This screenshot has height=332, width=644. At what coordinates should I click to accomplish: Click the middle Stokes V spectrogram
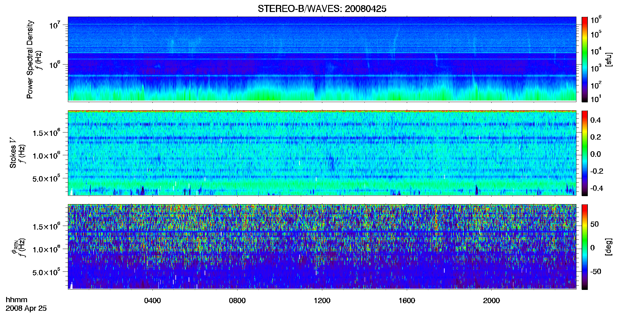click(322, 153)
